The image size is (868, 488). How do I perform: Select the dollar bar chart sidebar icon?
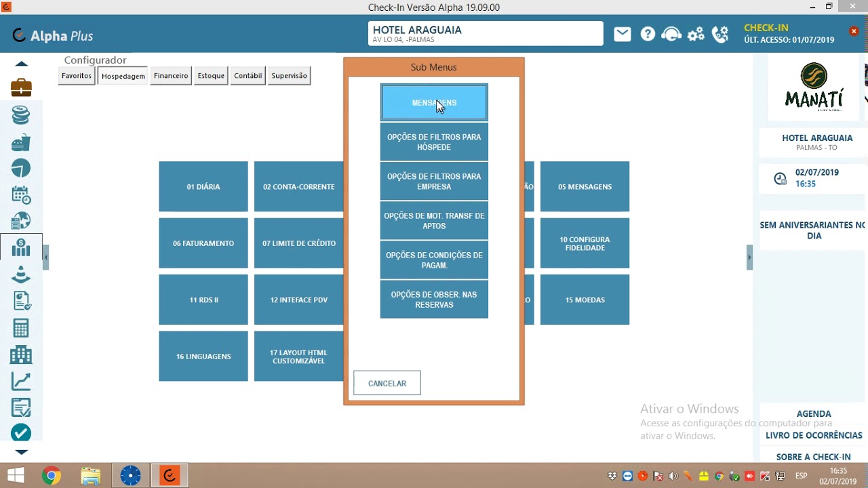tap(21, 247)
